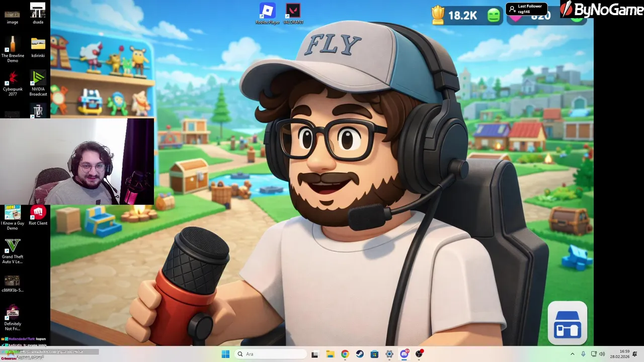Viewport: 644px width, 362px height.
Task: Open Microsoft Store from taskbar
Action: point(374,354)
